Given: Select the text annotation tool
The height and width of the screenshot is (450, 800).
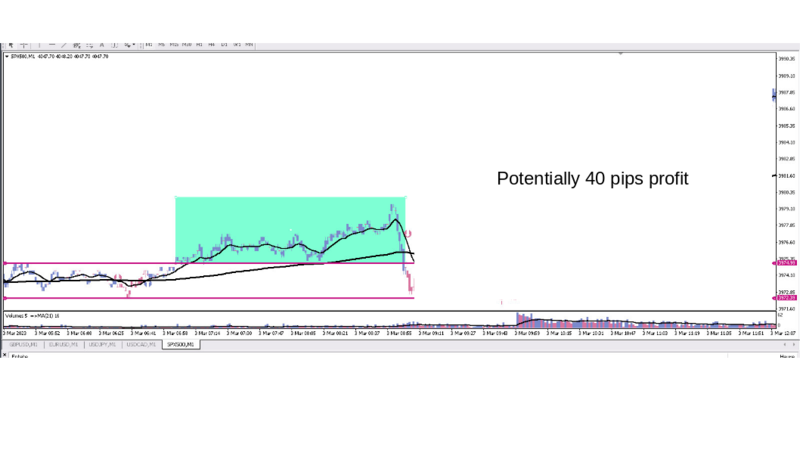Looking at the screenshot, I should pos(102,45).
